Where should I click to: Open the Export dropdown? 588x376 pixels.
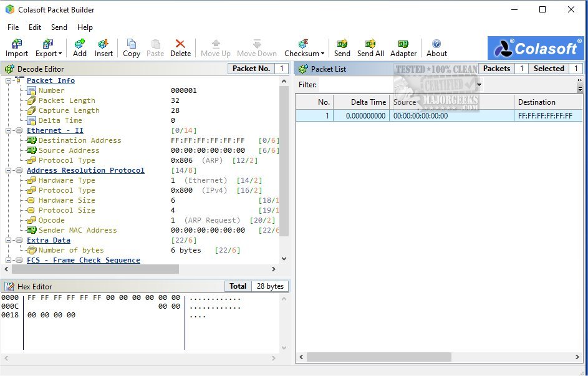[49, 47]
